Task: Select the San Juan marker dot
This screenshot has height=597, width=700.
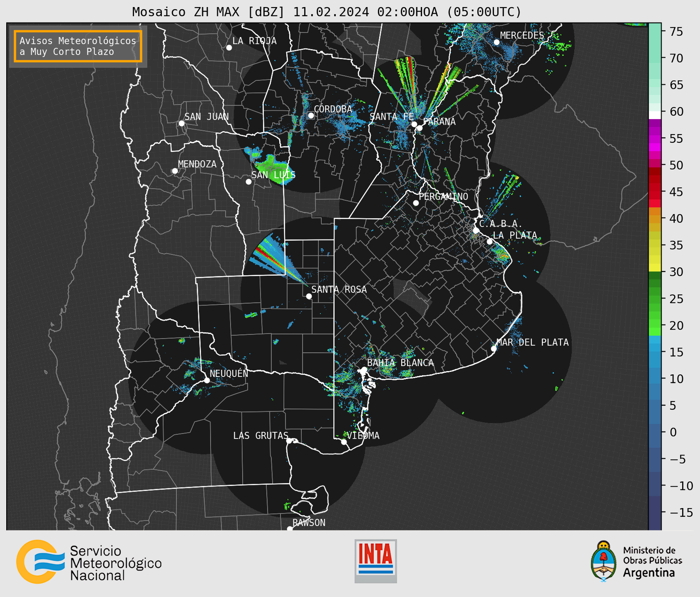Action: tap(181, 123)
